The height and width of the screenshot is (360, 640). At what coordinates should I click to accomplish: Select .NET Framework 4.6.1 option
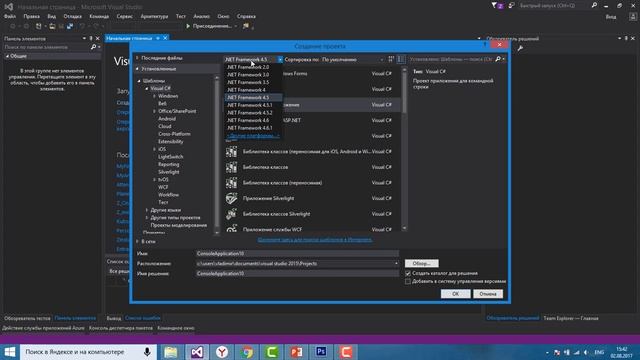[x=253, y=128]
